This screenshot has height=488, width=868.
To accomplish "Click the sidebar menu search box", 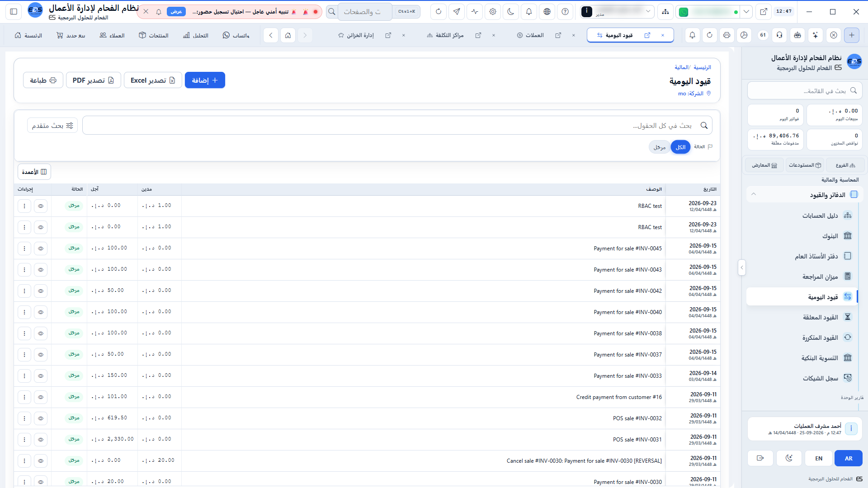I will tap(805, 91).
